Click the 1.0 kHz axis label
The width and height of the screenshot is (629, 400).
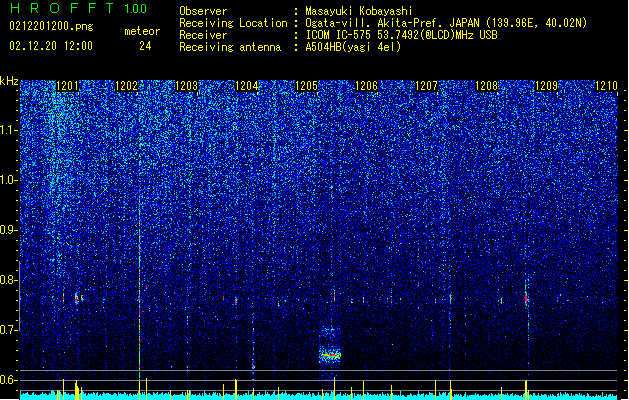pyautogui.click(x=9, y=180)
